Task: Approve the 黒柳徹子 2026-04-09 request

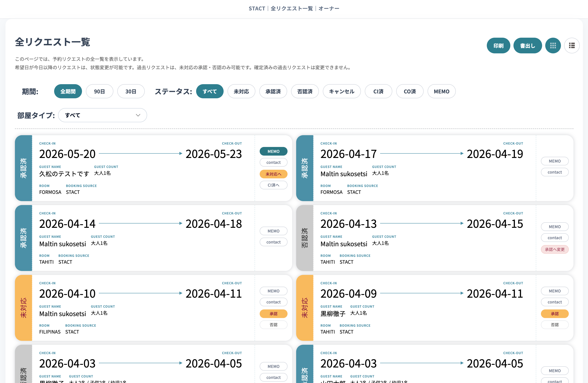Action: pyautogui.click(x=555, y=314)
